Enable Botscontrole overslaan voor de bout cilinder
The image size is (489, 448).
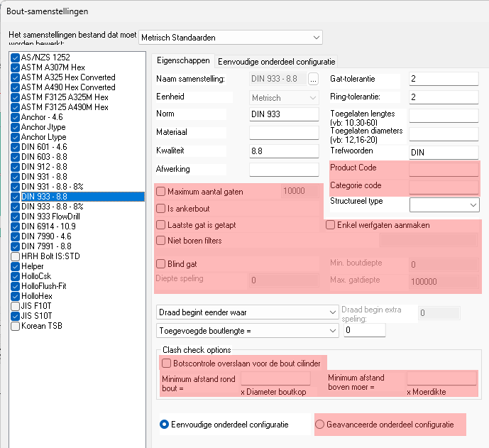pos(165,364)
